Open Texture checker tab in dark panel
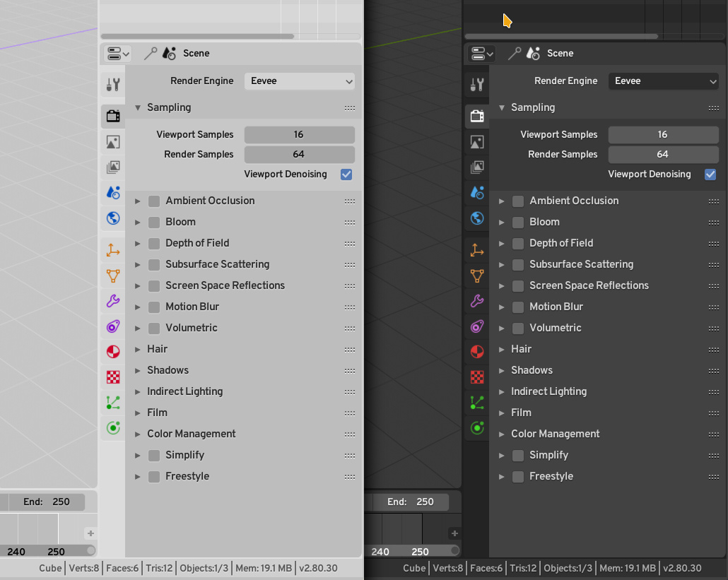Screen dimensions: 728x580 click(477, 377)
